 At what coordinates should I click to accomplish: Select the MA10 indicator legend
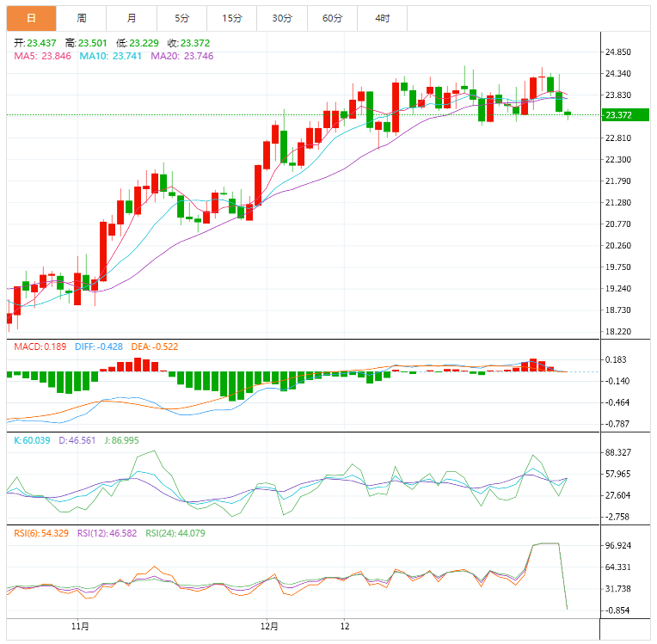point(111,56)
